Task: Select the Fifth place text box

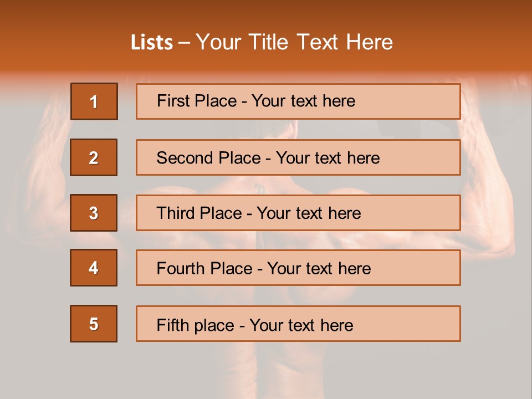Action: pos(298,324)
